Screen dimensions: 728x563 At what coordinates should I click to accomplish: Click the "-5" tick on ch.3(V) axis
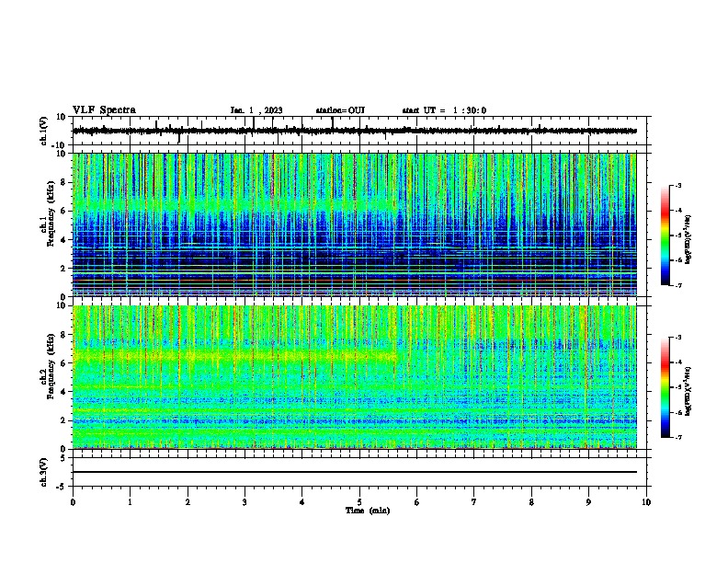63,487
